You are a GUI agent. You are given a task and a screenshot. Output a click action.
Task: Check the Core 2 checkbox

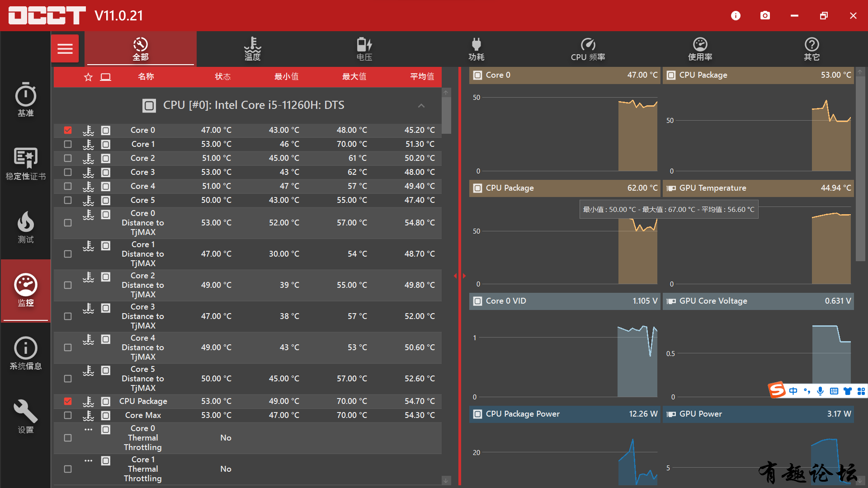tap(68, 158)
